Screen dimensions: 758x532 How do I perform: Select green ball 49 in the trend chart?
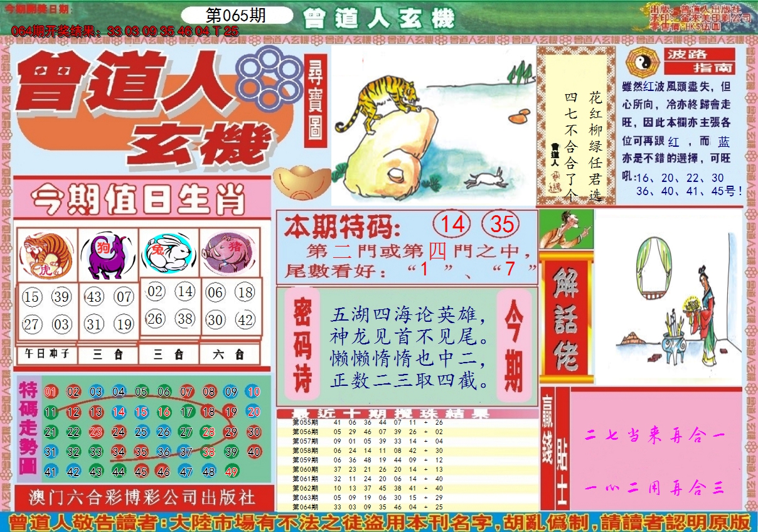[231, 472]
